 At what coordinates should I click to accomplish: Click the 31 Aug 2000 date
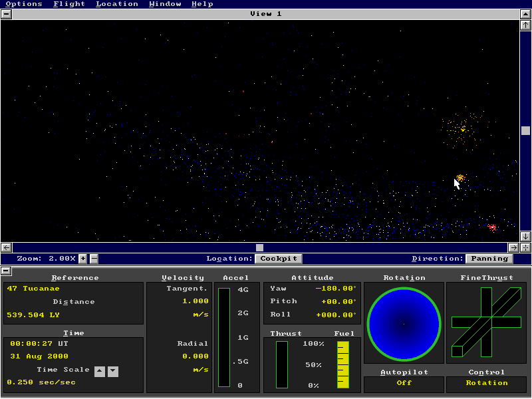click(x=39, y=356)
